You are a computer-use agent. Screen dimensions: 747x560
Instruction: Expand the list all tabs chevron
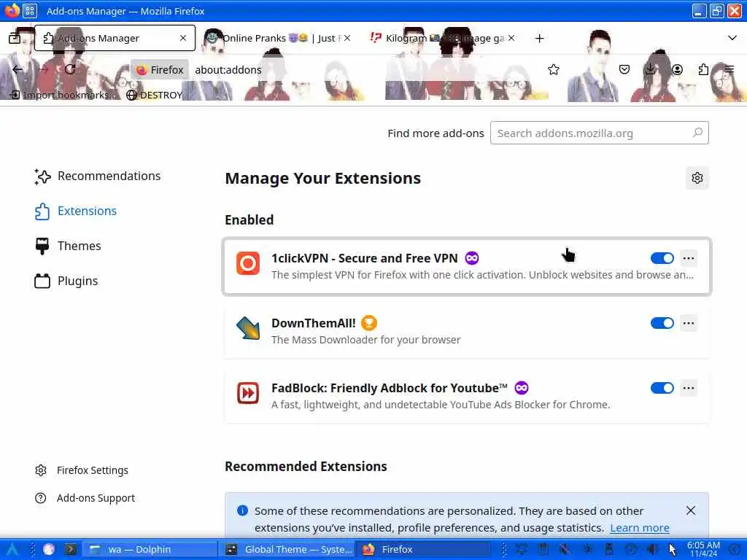(x=732, y=38)
